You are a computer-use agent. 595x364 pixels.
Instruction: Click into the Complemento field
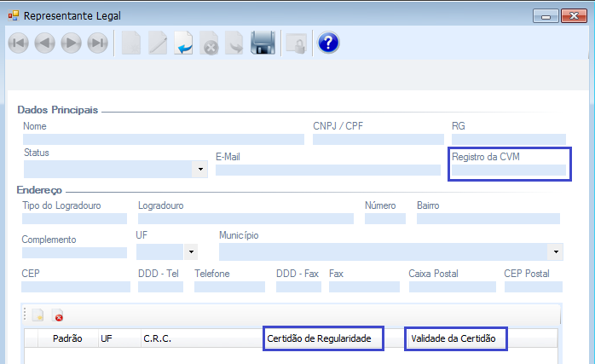(x=74, y=253)
